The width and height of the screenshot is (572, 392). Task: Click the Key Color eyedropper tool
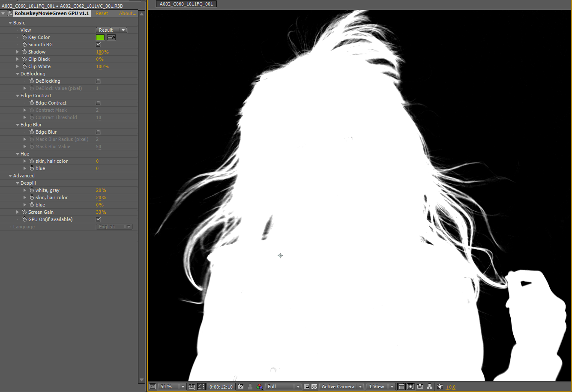point(111,37)
